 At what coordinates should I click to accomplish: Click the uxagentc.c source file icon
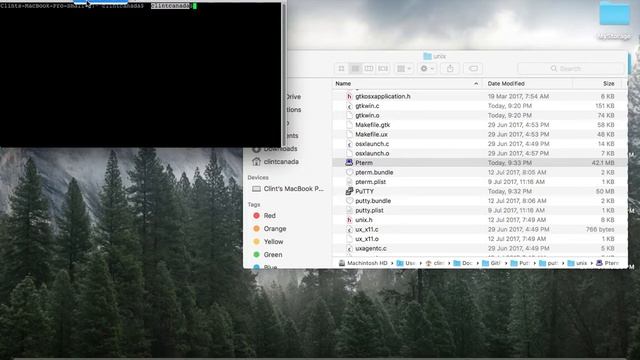(x=349, y=248)
